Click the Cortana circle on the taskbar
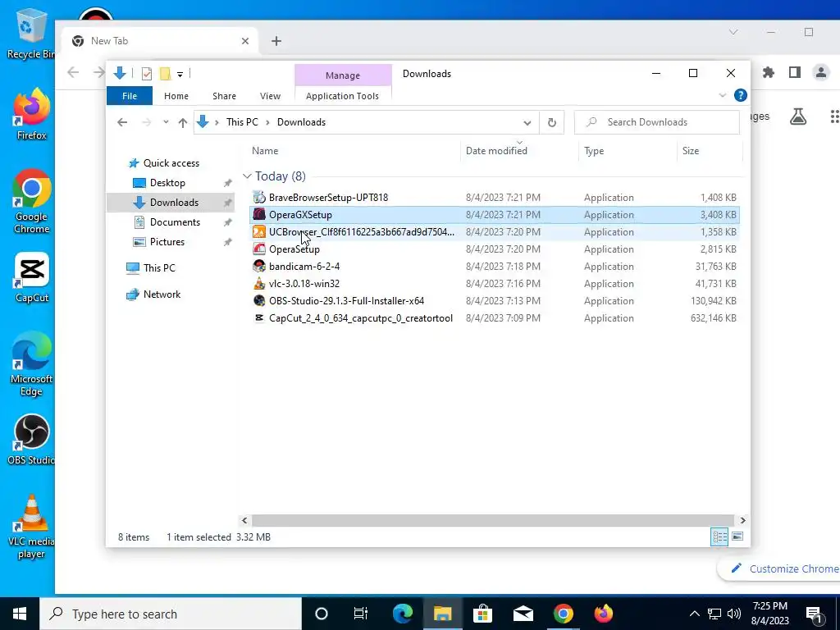Screen dimensions: 840x630 (322, 614)
